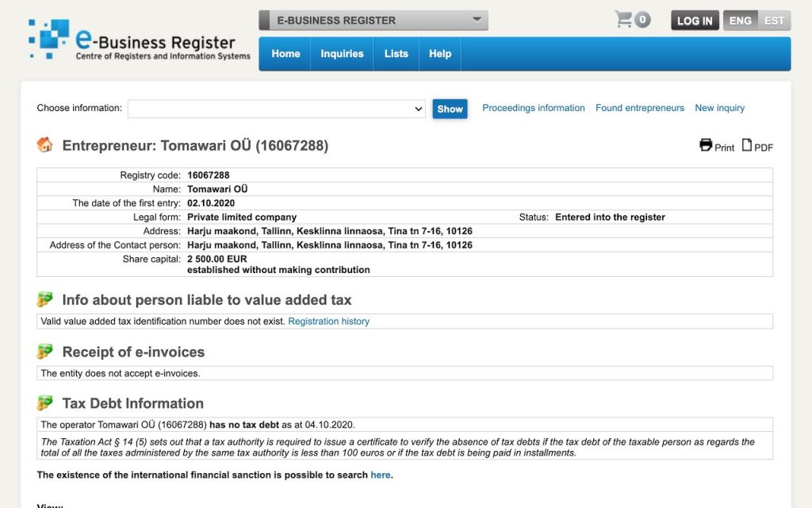Click the PDF label text
The width and height of the screenshot is (812, 508).
pos(764,148)
